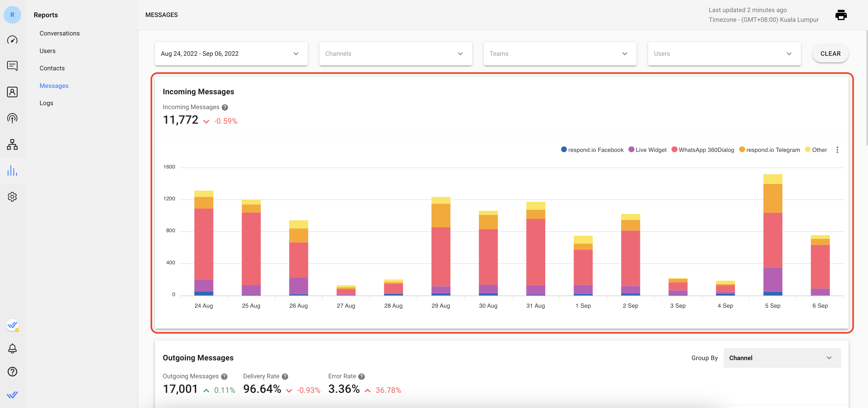Select the Messages report item

[x=54, y=85]
